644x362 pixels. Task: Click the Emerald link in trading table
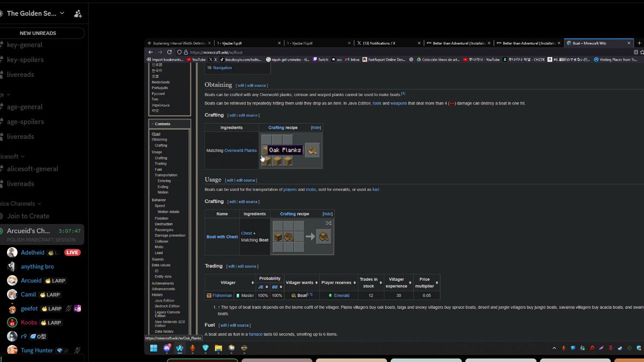[x=341, y=295]
